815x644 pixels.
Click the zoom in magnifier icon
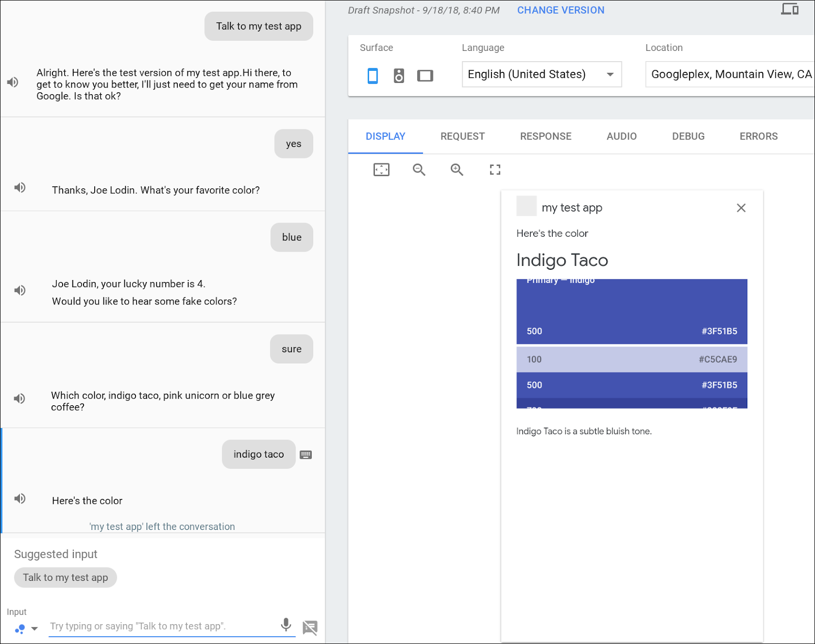click(457, 170)
